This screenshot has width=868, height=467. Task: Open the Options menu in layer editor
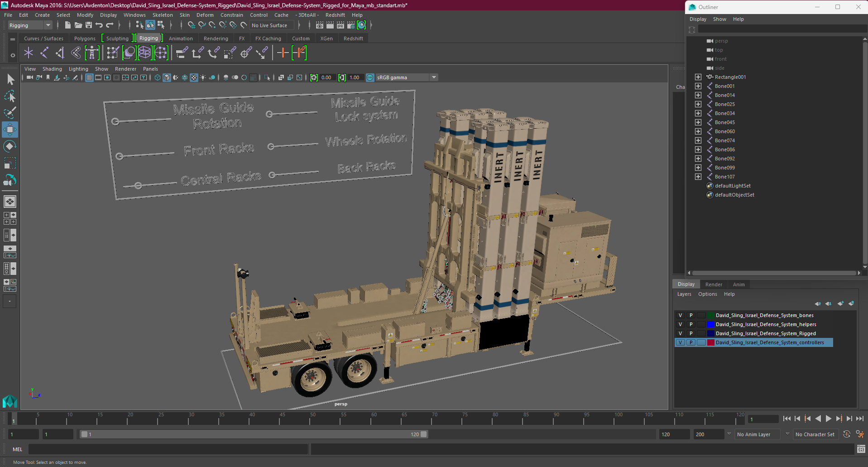[x=707, y=294]
